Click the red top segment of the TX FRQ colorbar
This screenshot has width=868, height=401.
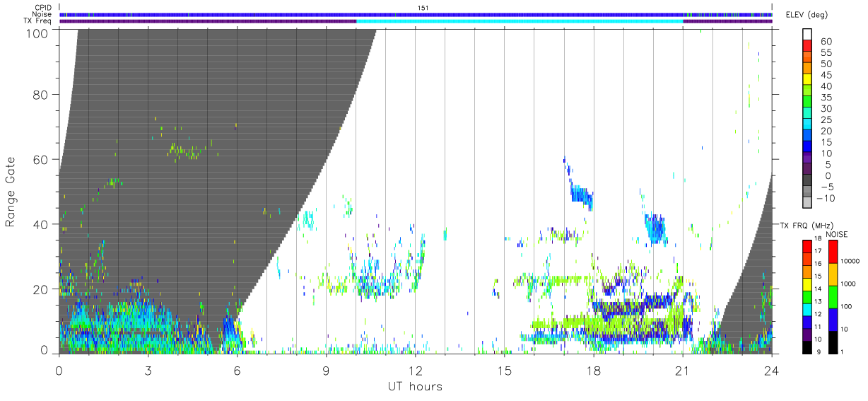(x=807, y=245)
